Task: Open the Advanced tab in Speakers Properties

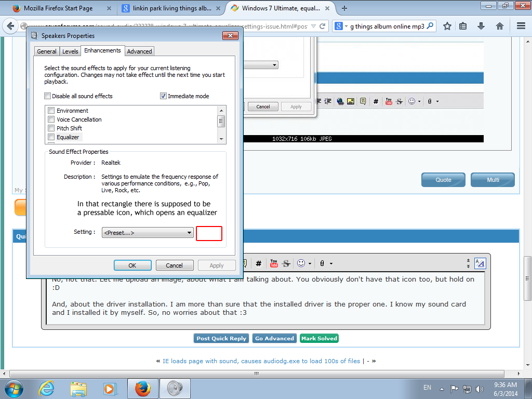Action: click(x=139, y=51)
